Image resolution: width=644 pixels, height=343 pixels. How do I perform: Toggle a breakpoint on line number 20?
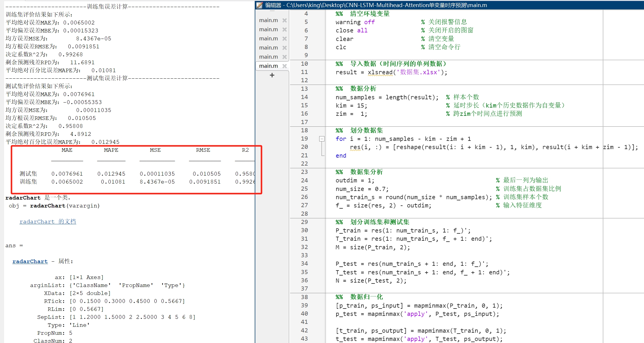[x=304, y=147]
